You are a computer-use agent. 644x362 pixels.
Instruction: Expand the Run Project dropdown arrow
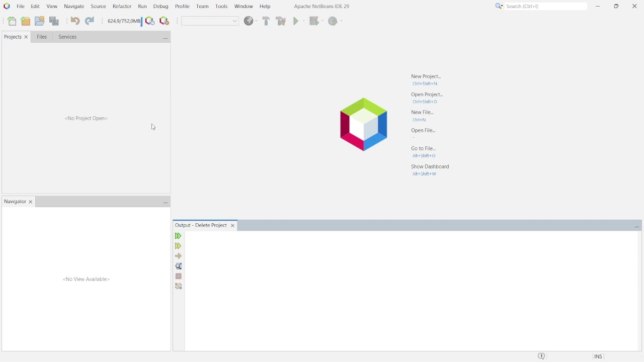(304, 21)
